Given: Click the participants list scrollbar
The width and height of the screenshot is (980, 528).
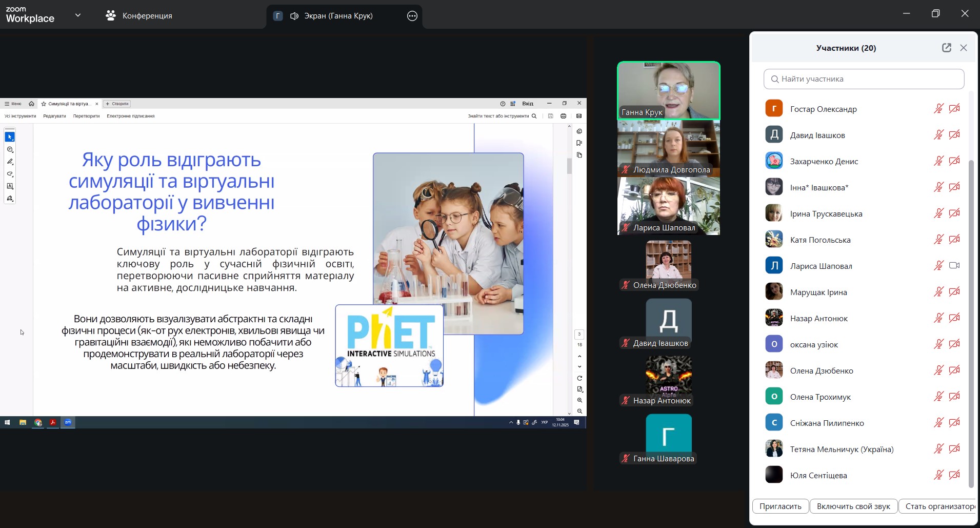Looking at the screenshot, I should [x=970, y=323].
